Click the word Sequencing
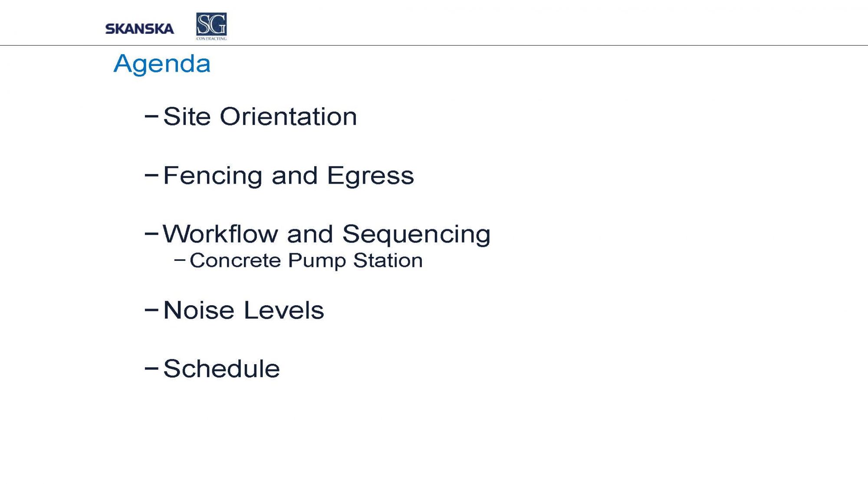The height and width of the screenshot is (484, 868). pyautogui.click(x=417, y=235)
